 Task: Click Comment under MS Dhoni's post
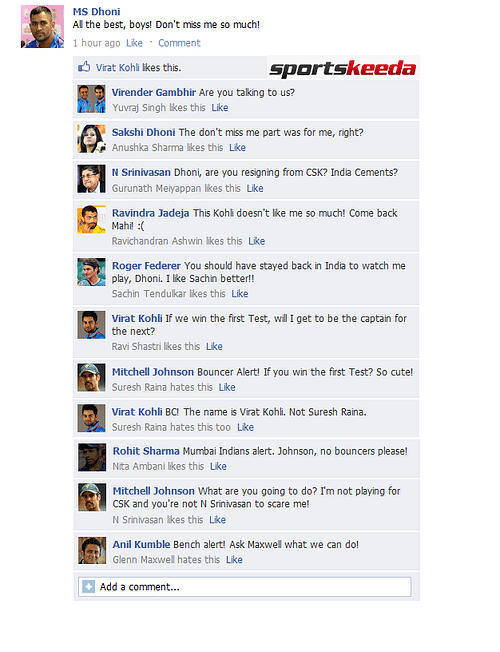pos(179,43)
